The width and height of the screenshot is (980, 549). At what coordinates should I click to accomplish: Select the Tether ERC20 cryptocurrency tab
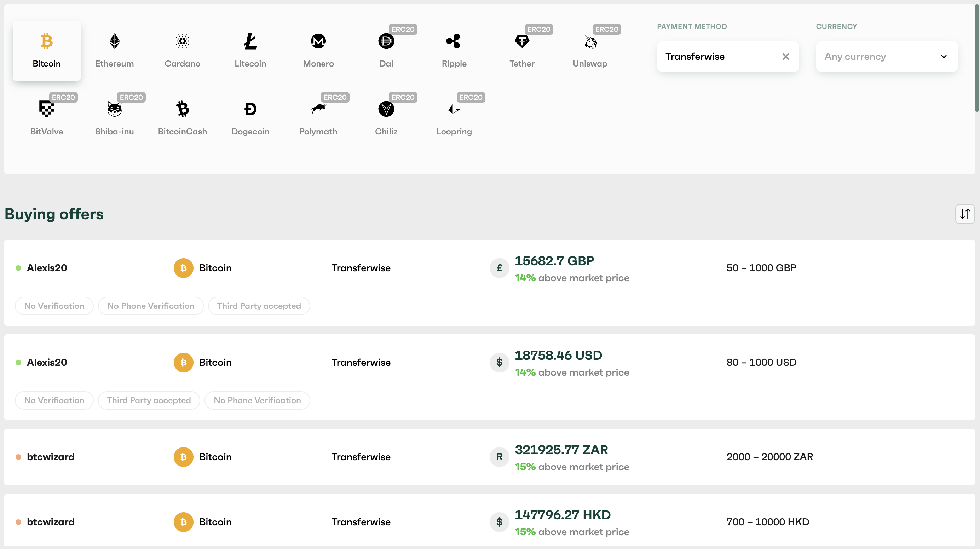point(521,48)
